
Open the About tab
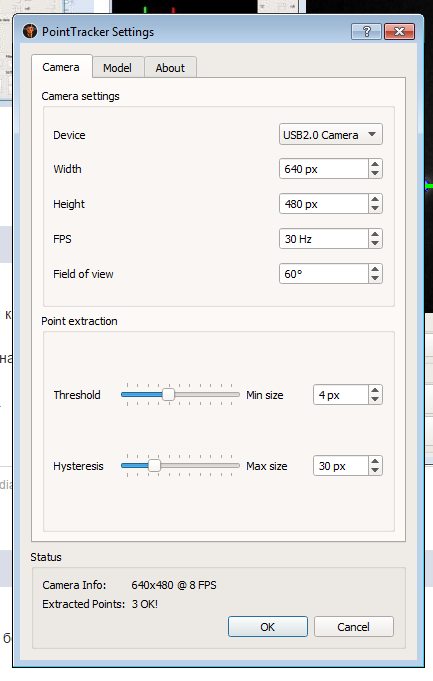coord(170,68)
